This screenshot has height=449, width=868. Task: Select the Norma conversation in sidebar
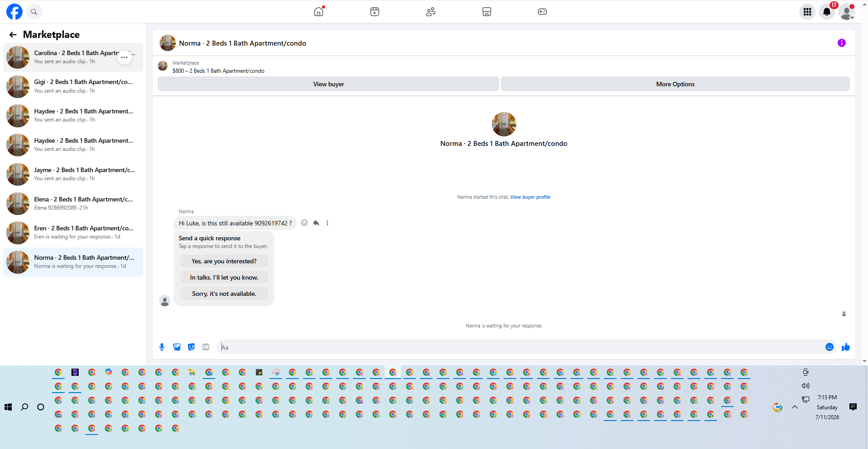[73, 262]
